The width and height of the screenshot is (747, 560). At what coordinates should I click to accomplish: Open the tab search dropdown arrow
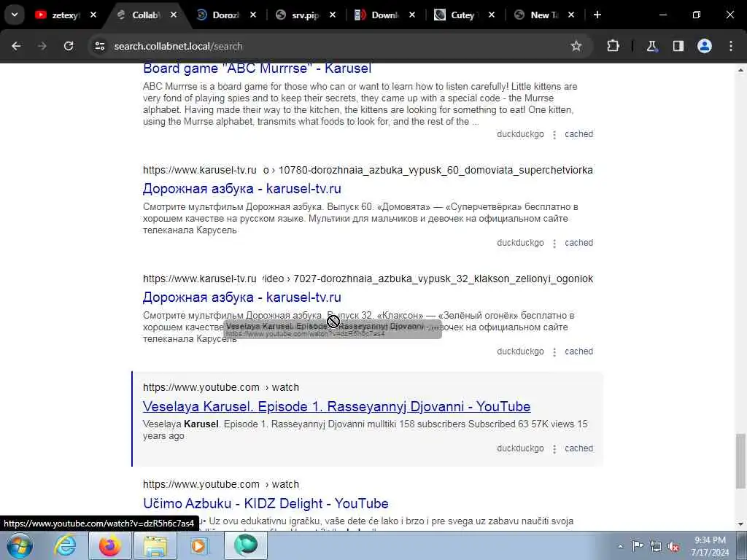click(15, 15)
